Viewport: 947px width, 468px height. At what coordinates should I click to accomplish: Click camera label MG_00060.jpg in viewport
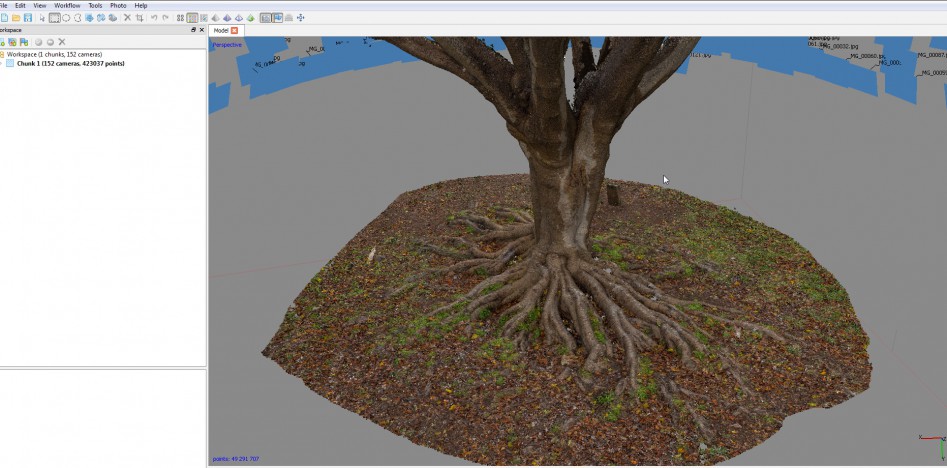pos(867,56)
